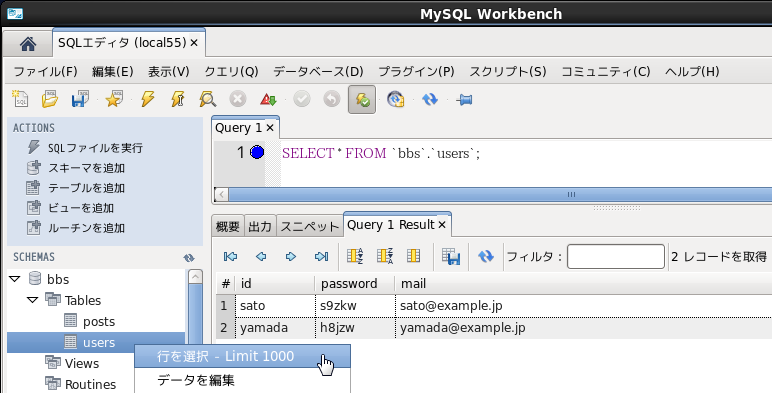Close the SQLエディタ (local55) tab
The height and width of the screenshot is (393, 772).
194,43
